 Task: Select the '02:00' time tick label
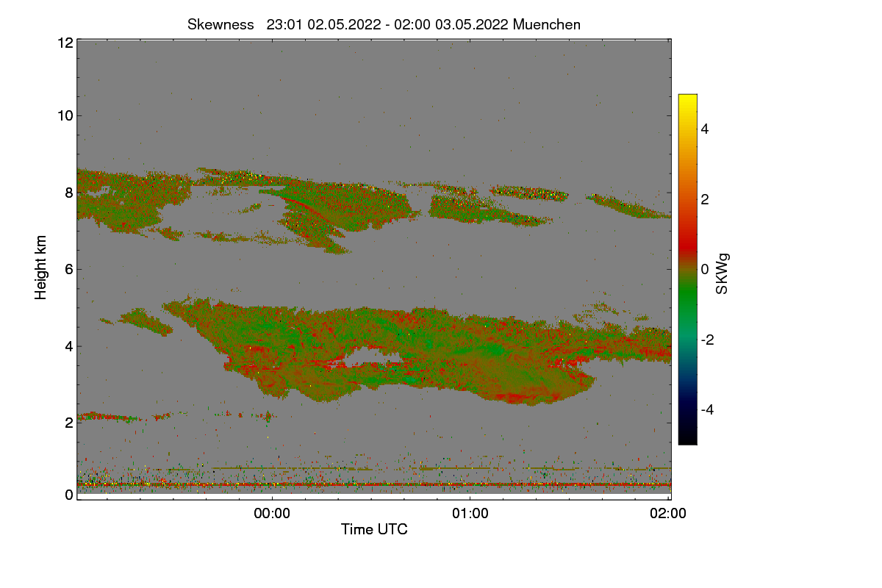[x=669, y=514]
